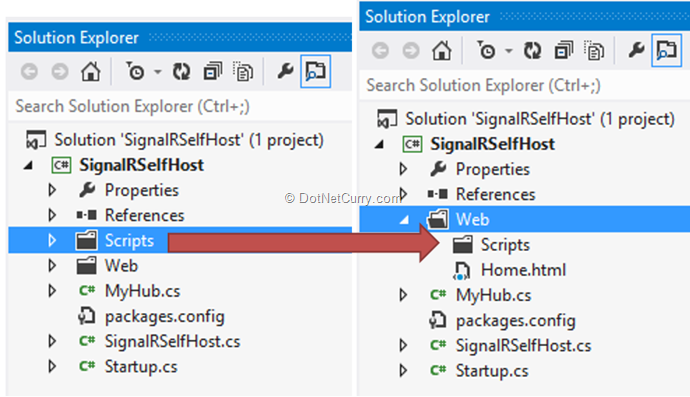Image resolution: width=690 pixels, height=397 pixels.
Task: Select packages.config in left panel
Action: click(165, 316)
